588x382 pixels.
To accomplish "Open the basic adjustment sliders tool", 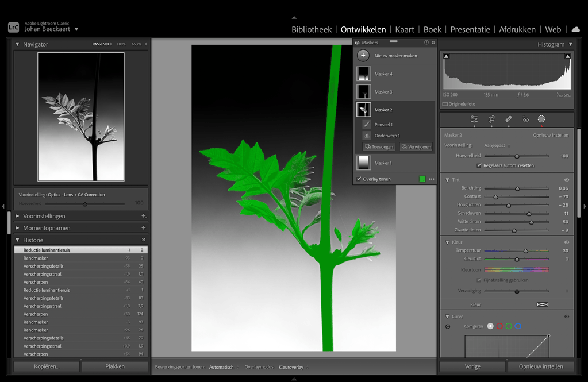I will tap(474, 119).
